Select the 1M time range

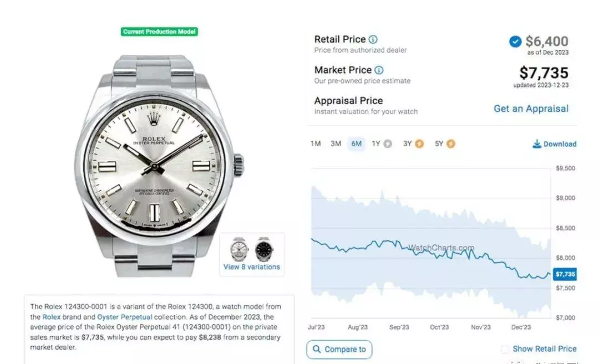click(x=316, y=144)
